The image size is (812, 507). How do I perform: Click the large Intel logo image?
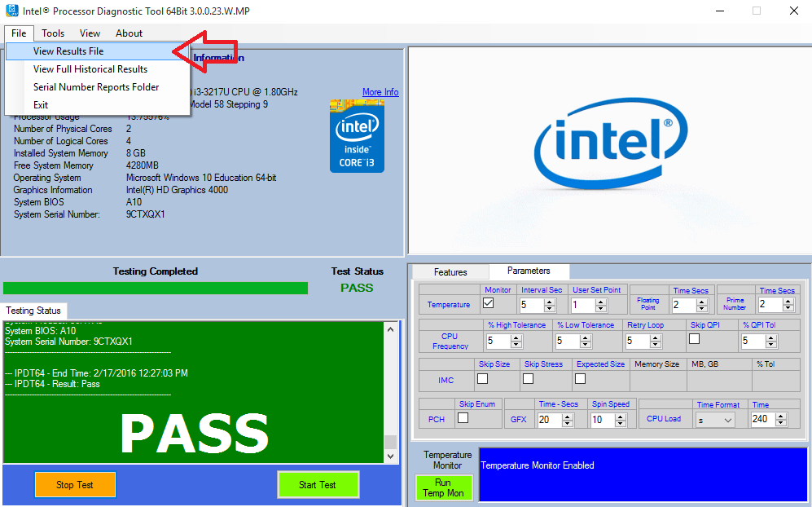click(611, 143)
